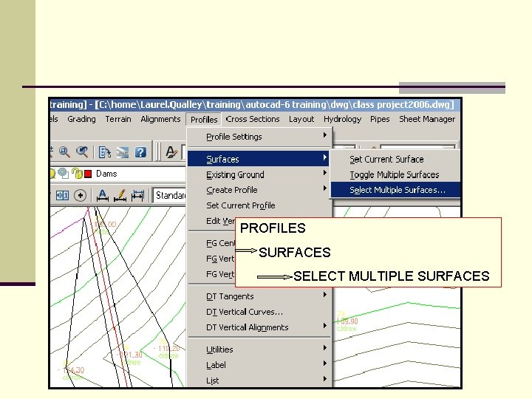The image size is (532, 399).
Task: Click the arrow beside Create Profile
Action: [x=324, y=188]
